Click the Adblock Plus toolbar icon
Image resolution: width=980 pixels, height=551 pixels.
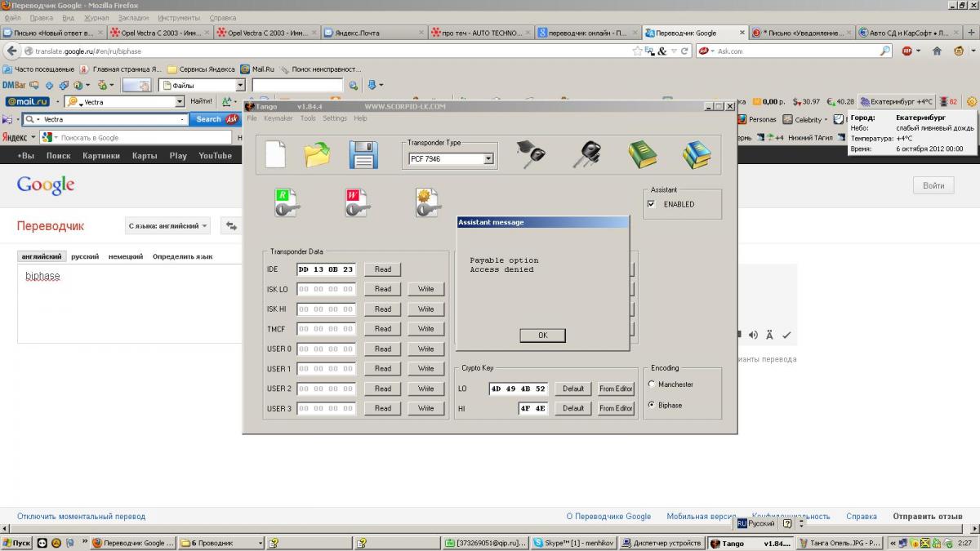click(x=907, y=51)
